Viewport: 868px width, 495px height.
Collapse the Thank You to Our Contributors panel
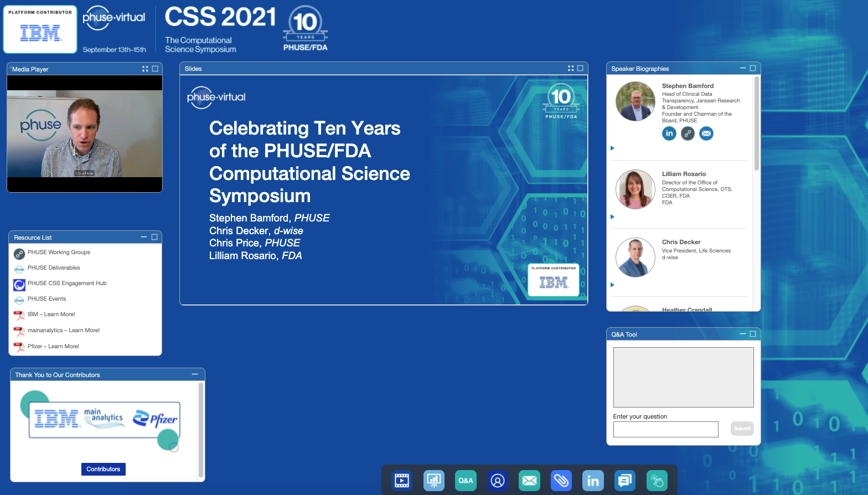195,374
